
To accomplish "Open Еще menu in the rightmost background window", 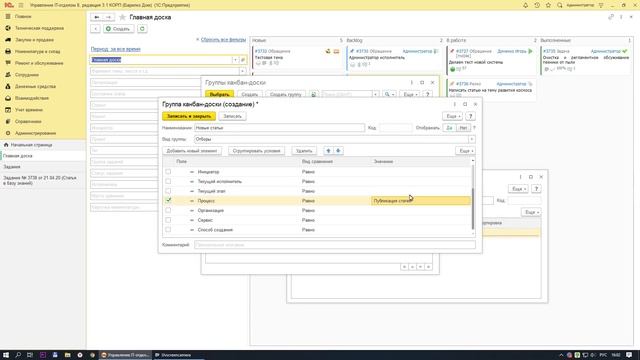I will tap(518, 189).
